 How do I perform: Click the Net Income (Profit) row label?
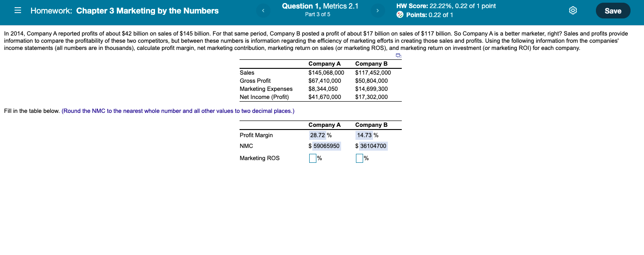click(264, 97)
